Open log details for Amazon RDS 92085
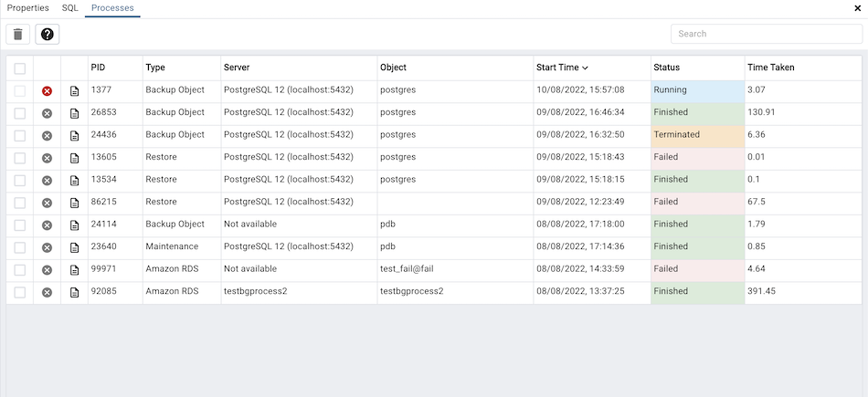 click(x=75, y=292)
